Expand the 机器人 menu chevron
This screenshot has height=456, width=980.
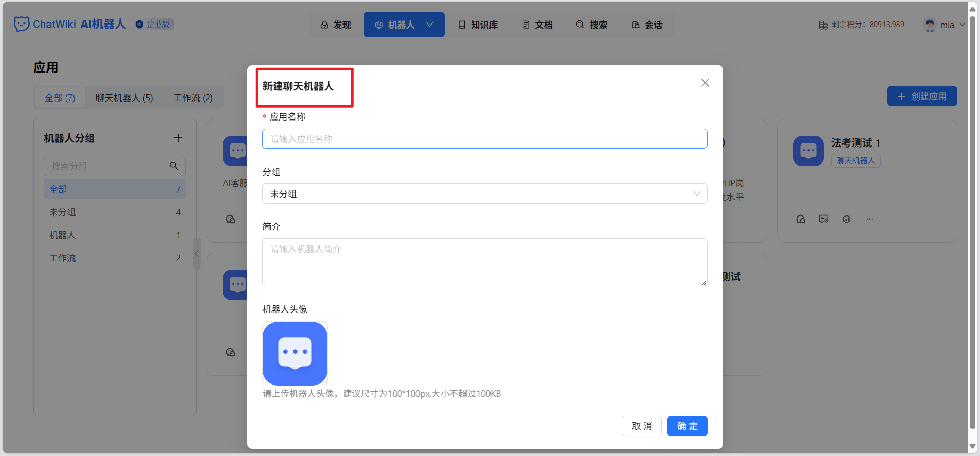pos(430,25)
